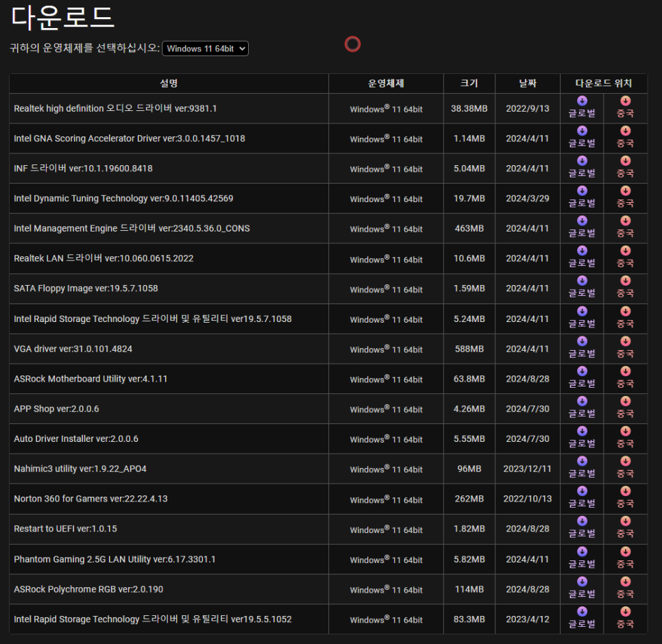Download Intel Management Engine driver via Global icon
This screenshot has height=644, width=662.
click(x=583, y=221)
